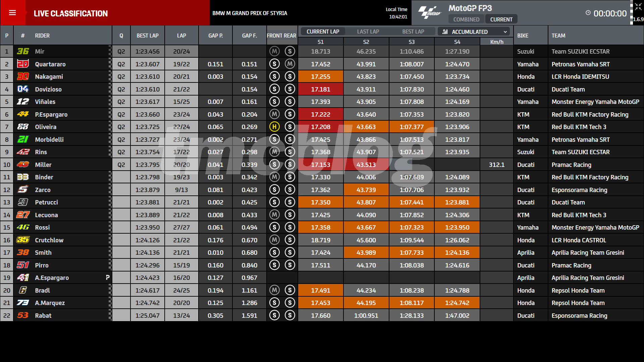Select the CURRENT LAP tab
The width and height of the screenshot is (644, 362).
click(323, 32)
